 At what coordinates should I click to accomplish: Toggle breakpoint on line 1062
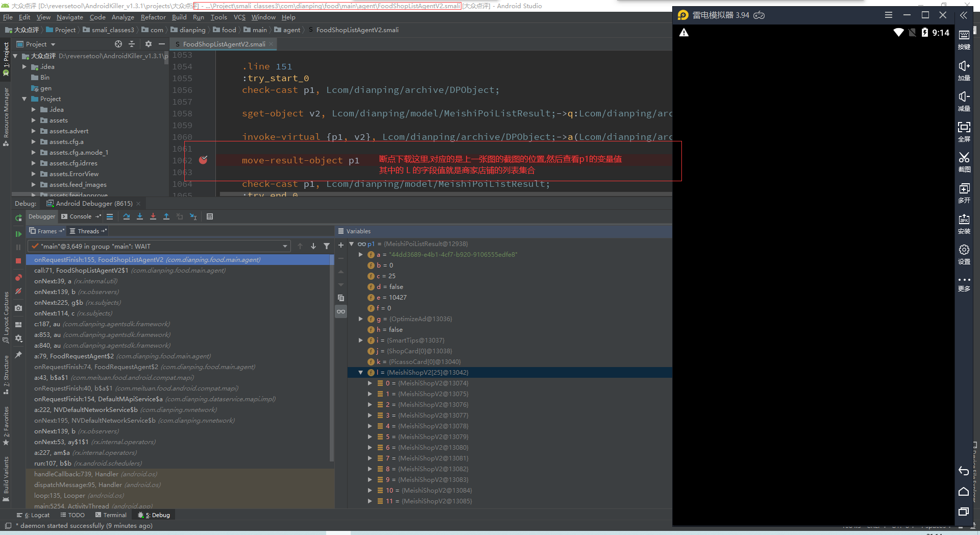click(203, 160)
